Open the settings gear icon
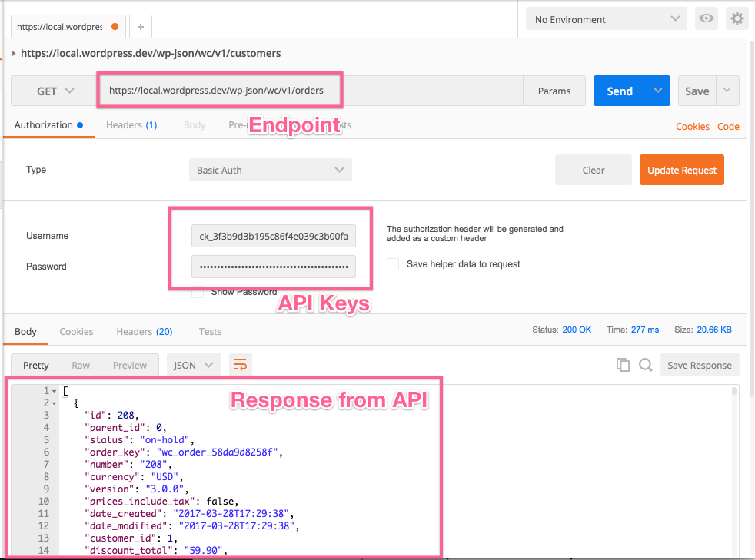This screenshot has width=755, height=560. tap(737, 19)
